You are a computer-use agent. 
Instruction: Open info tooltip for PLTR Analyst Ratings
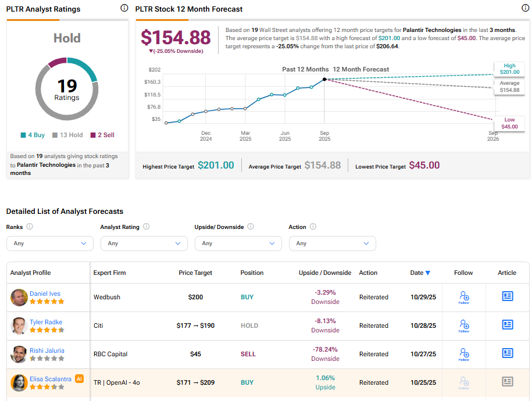[124, 8]
